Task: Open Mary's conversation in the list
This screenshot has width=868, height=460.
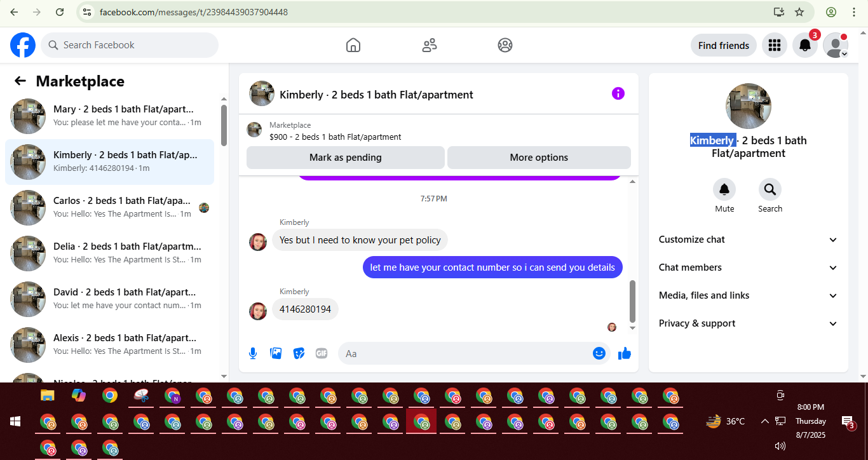Action: pyautogui.click(x=109, y=116)
